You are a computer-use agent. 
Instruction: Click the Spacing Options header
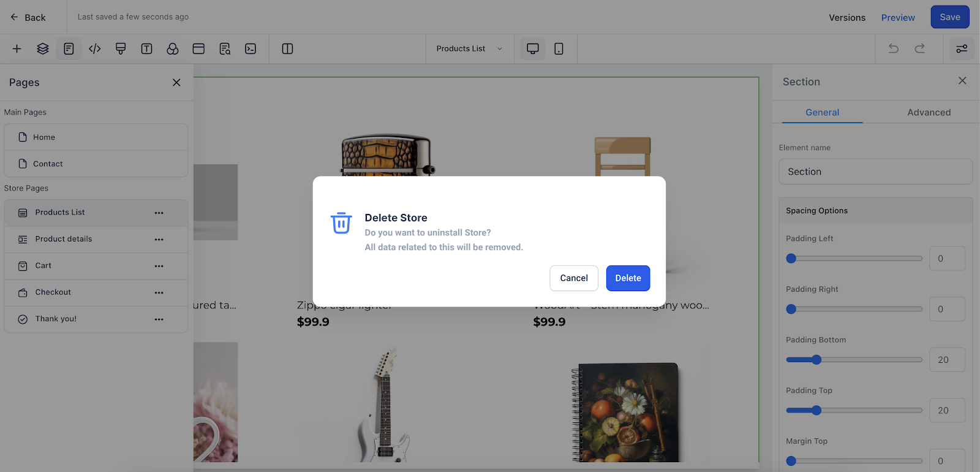[x=875, y=210]
